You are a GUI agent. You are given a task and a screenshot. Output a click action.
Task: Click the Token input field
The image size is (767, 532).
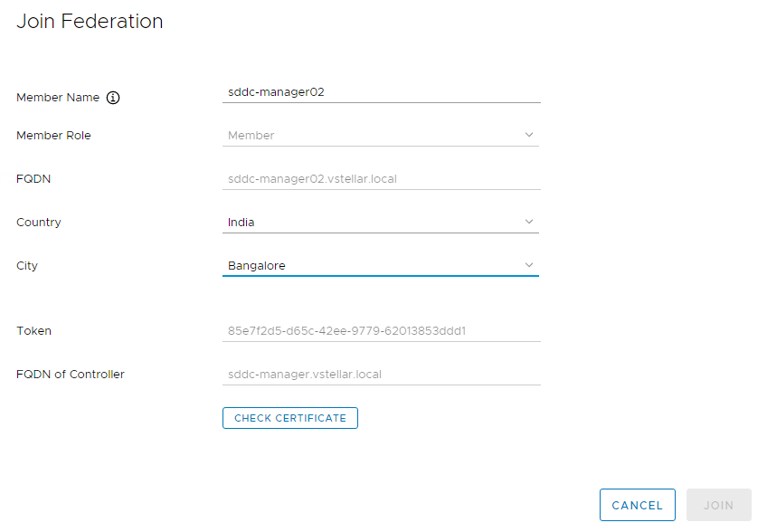pyautogui.click(x=380, y=330)
